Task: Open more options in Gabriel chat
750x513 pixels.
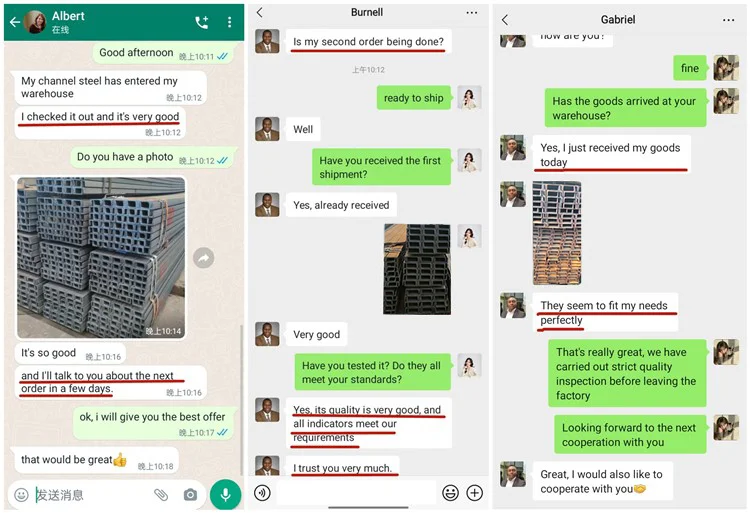Action: click(x=728, y=20)
